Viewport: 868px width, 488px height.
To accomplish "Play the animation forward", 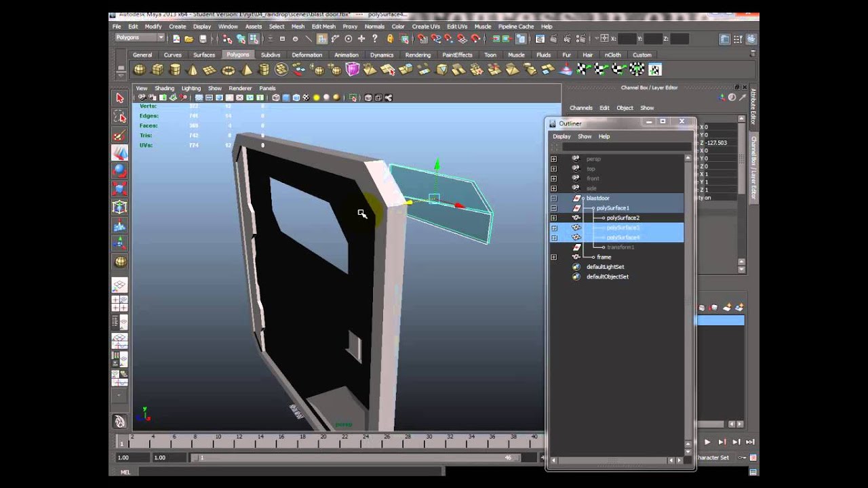I will 707,442.
